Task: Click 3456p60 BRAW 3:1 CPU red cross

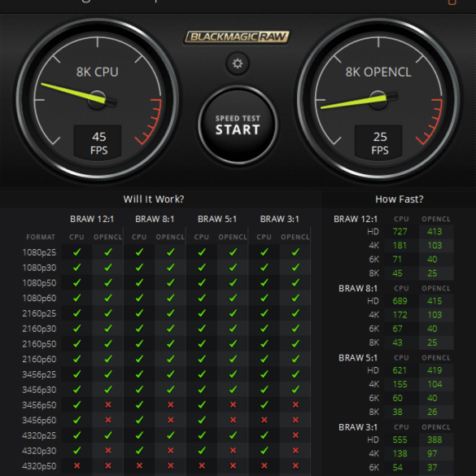Action: (264, 420)
